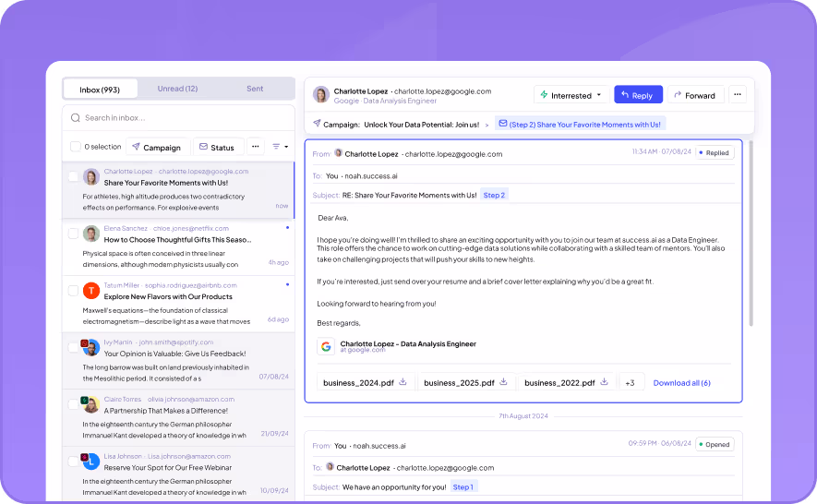Click Tatum Miller orange T avatar
Viewport: 817px width, 504px height.
coord(91,291)
